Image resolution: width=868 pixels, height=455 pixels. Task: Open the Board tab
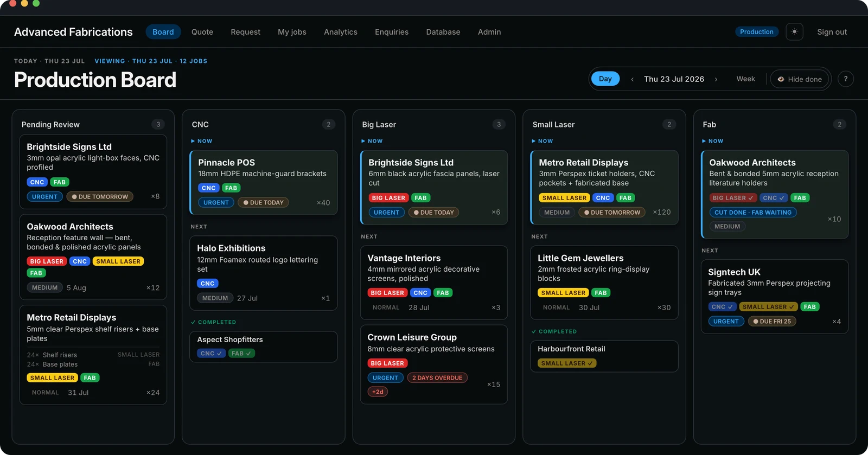163,32
